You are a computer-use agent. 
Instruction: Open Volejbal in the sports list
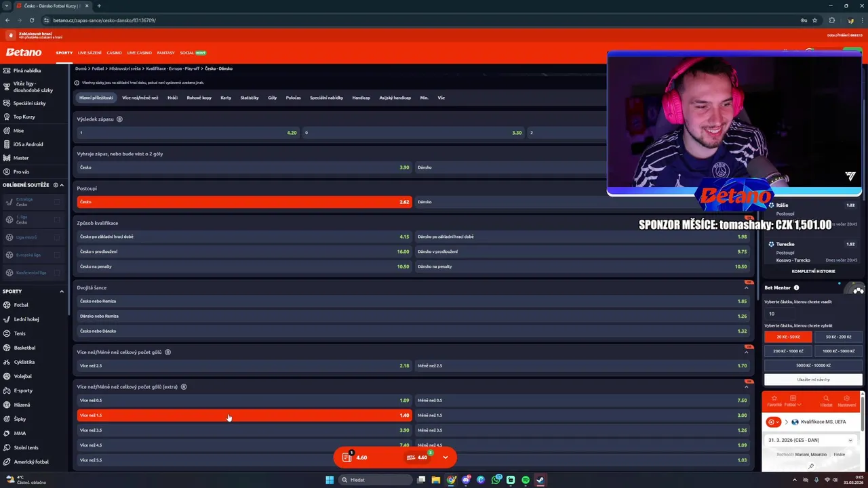(x=22, y=376)
